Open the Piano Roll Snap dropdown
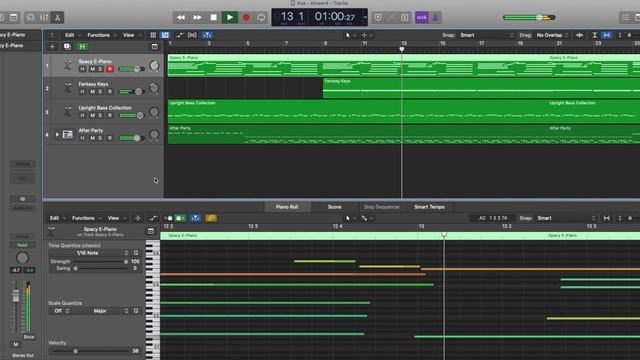Viewport: 640px width, 360px height. click(x=566, y=218)
